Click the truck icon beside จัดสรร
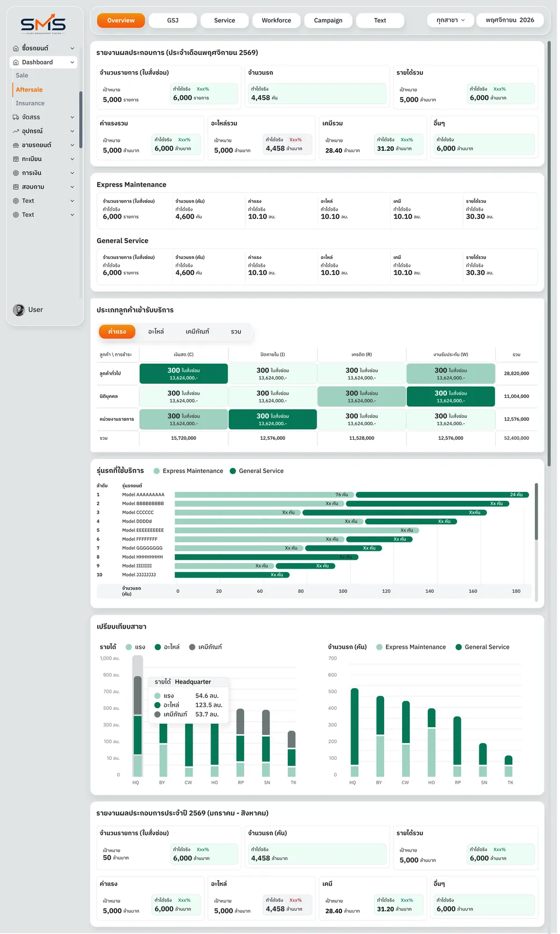Image resolution: width=560 pixels, height=934 pixels. pyautogui.click(x=16, y=117)
